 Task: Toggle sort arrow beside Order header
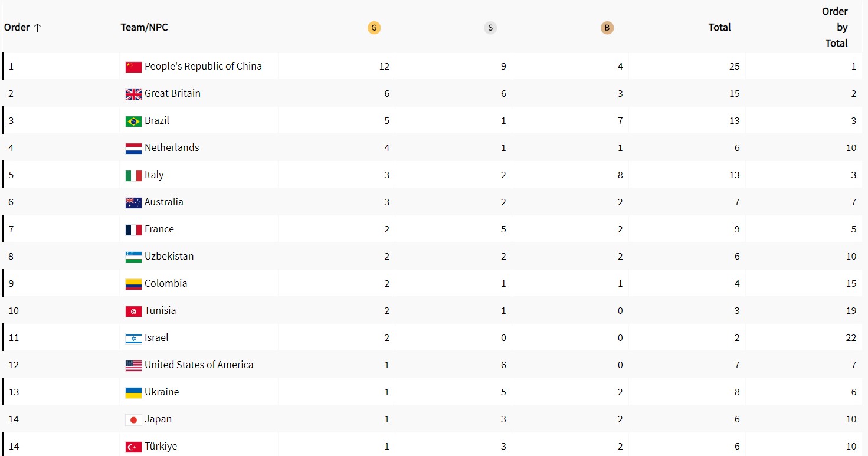[x=37, y=28]
